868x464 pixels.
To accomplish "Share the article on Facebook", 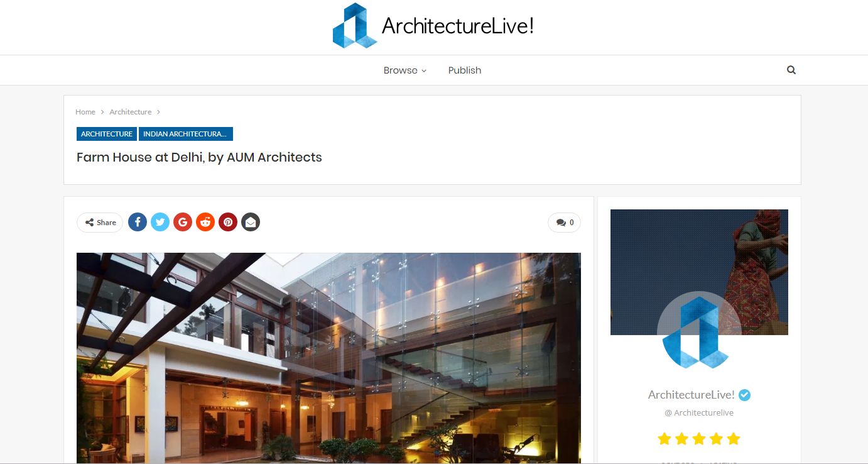I will click(138, 222).
